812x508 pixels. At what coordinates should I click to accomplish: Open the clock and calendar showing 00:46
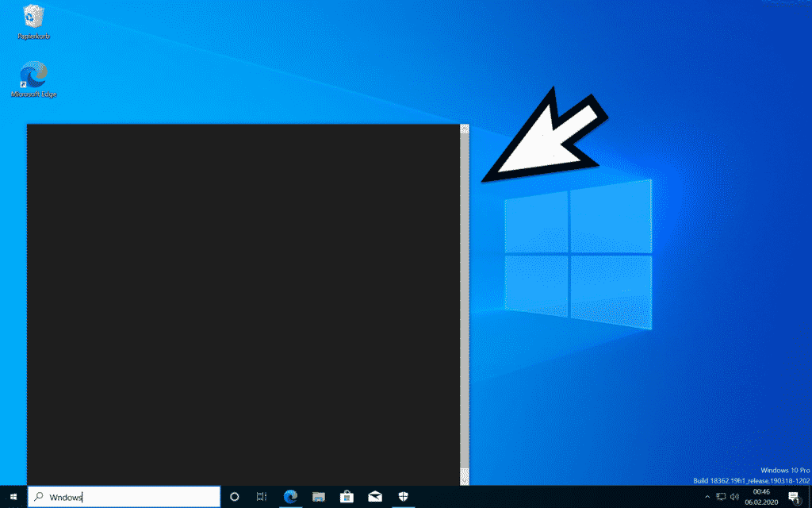[x=761, y=497]
